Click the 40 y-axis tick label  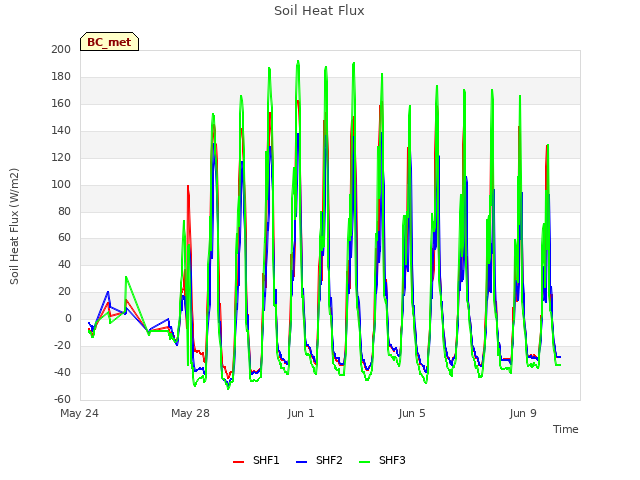tap(64, 264)
